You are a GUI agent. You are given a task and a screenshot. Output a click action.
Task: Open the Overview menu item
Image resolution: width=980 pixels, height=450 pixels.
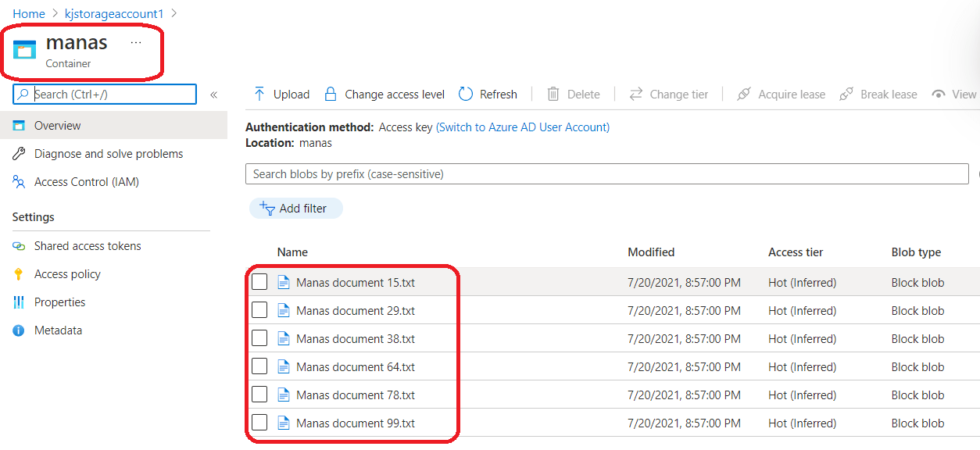click(x=113, y=125)
